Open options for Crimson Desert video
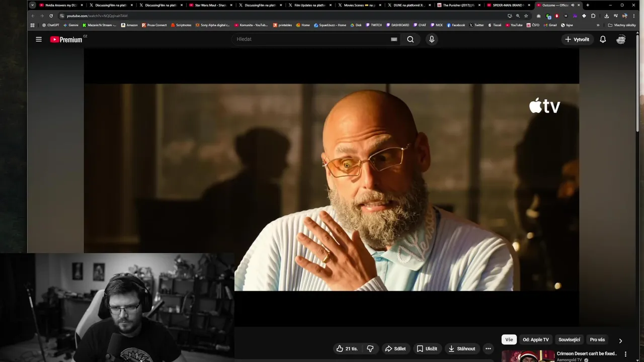This screenshot has height=362, width=644. click(x=626, y=354)
